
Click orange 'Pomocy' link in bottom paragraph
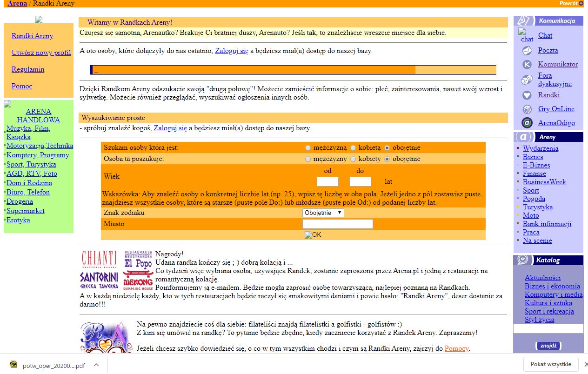point(456,348)
